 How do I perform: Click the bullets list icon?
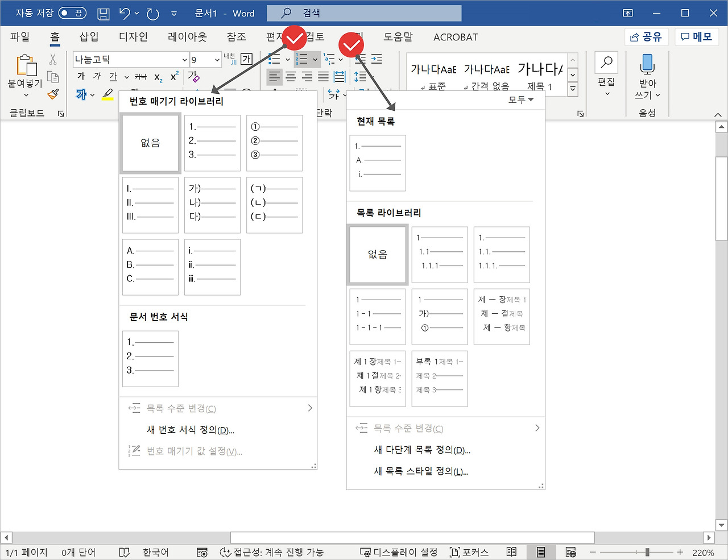(274, 59)
